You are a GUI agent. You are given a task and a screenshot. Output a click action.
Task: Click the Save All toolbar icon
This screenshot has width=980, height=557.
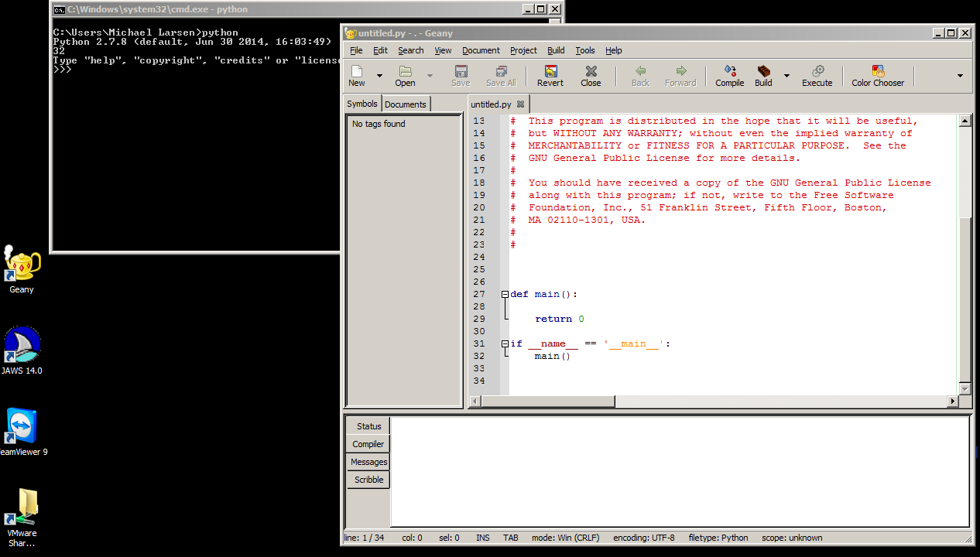click(501, 76)
